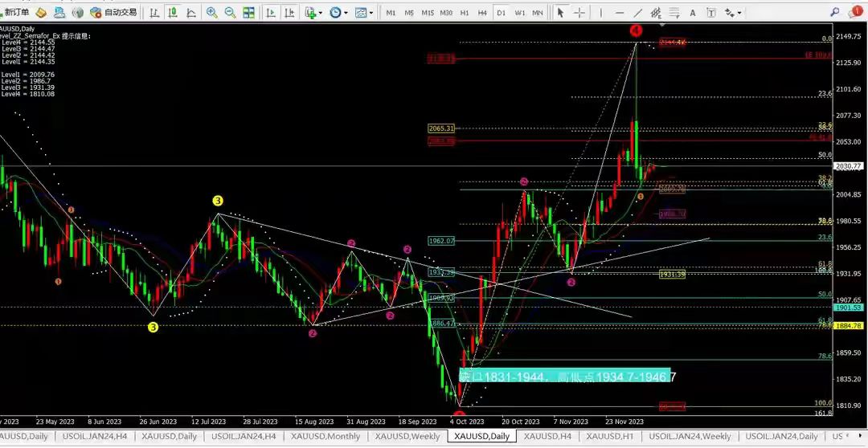Switch to the XAUUSD,H4 tab

tap(548, 437)
